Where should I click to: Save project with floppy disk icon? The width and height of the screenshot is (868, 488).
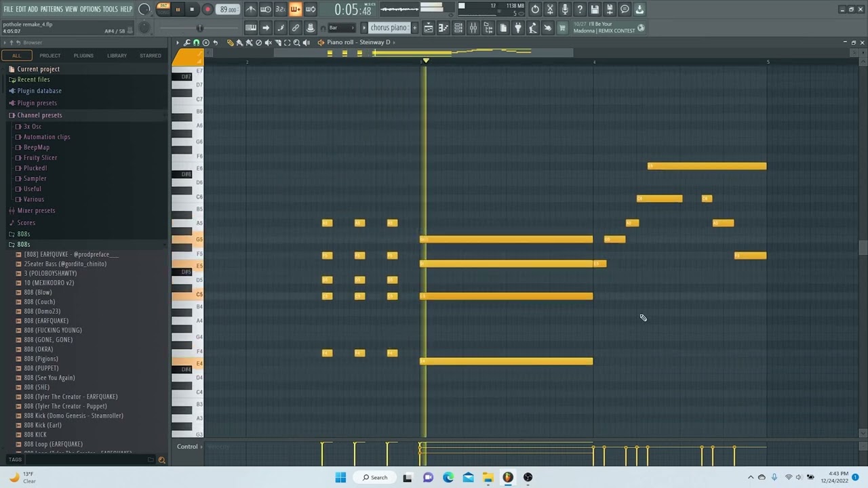tap(594, 9)
